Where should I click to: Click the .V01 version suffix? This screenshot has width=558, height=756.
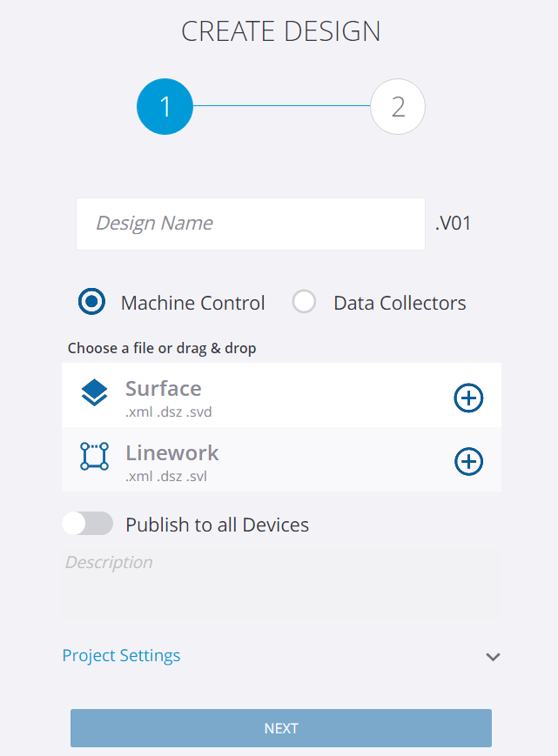click(453, 224)
